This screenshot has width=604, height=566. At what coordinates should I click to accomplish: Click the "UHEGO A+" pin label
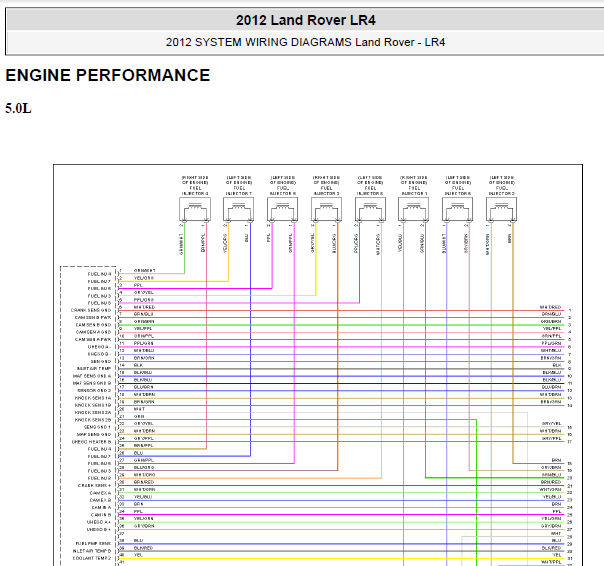coord(99,522)
